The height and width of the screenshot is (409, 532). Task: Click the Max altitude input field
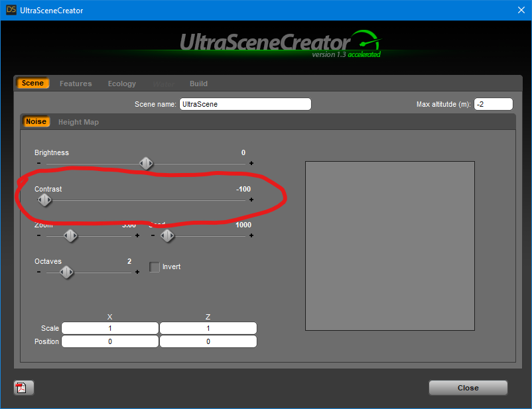pyautogui.click(x=494, y=104)
